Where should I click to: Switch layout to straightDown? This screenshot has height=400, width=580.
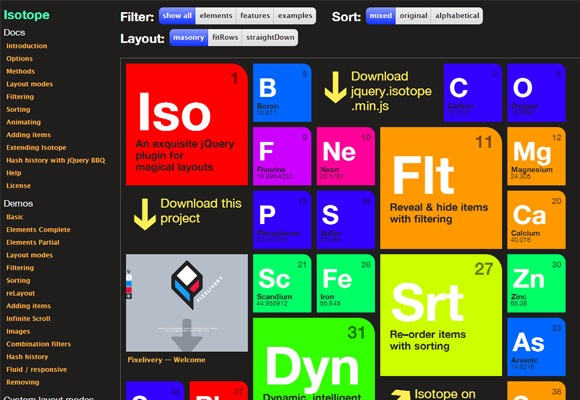[x=270, y=38]
